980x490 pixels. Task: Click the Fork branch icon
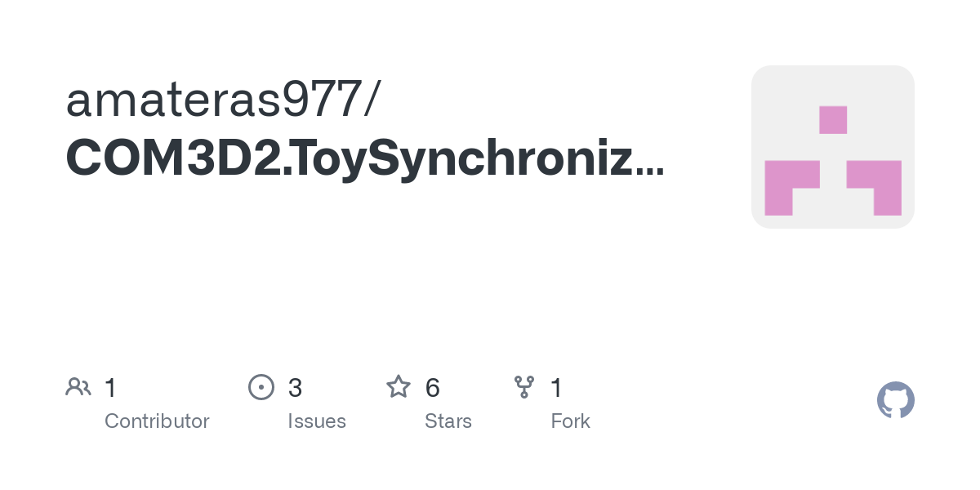pos(524,387)
